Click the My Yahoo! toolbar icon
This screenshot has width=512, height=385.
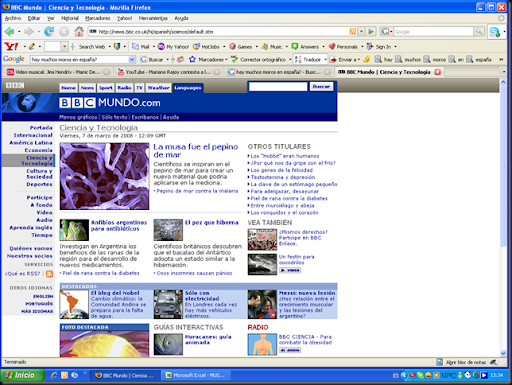point(161,46)
